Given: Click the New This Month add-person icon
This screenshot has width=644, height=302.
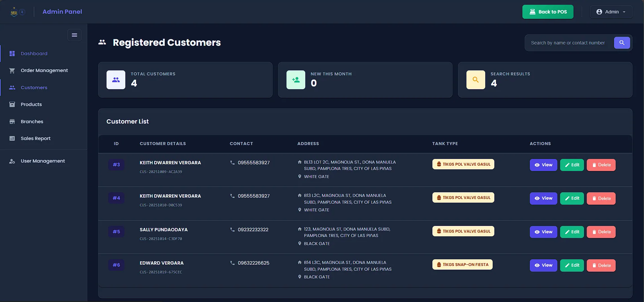Looking at the screenshot, I should tap(296, 80).
